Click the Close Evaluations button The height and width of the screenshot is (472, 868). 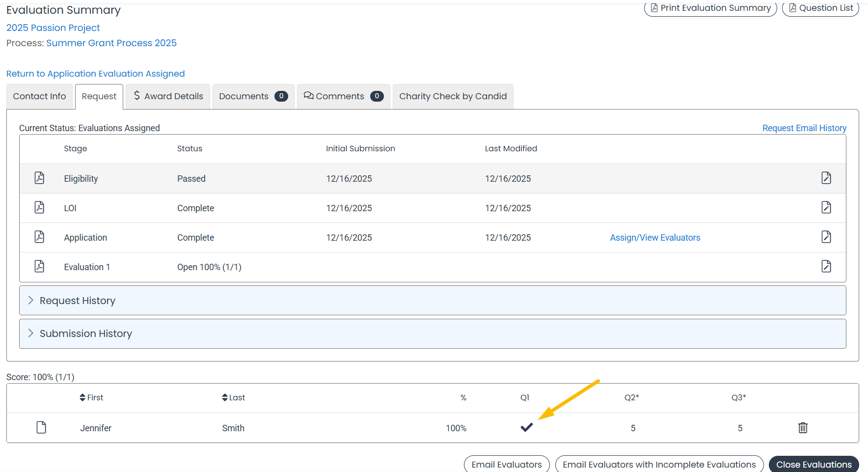pos(814,464)
